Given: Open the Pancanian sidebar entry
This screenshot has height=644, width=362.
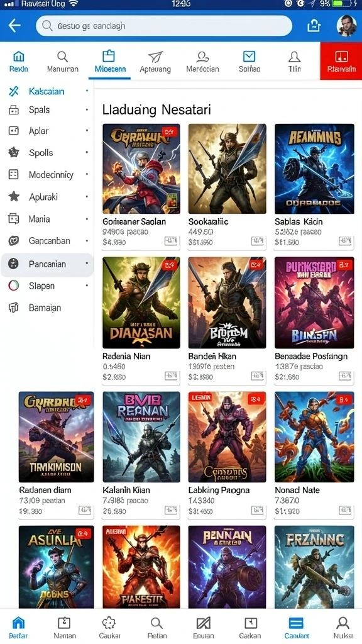Looking at the screenshot, I should 47,264.
